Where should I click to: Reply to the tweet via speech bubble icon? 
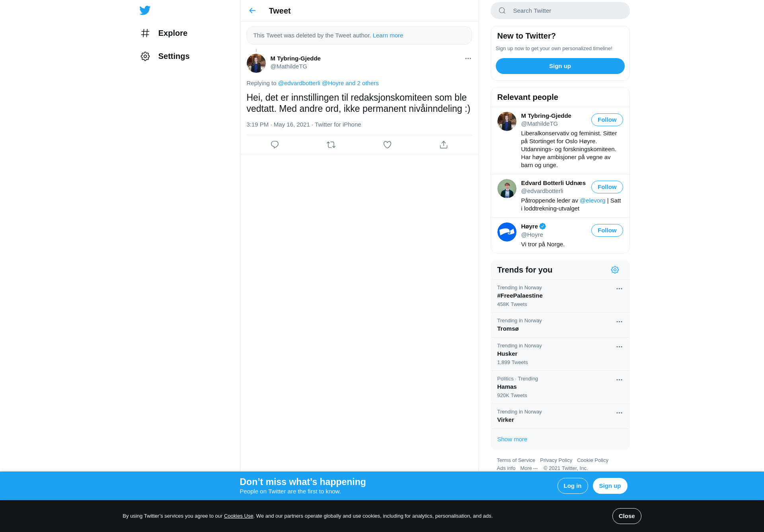(x=275, y=145)
